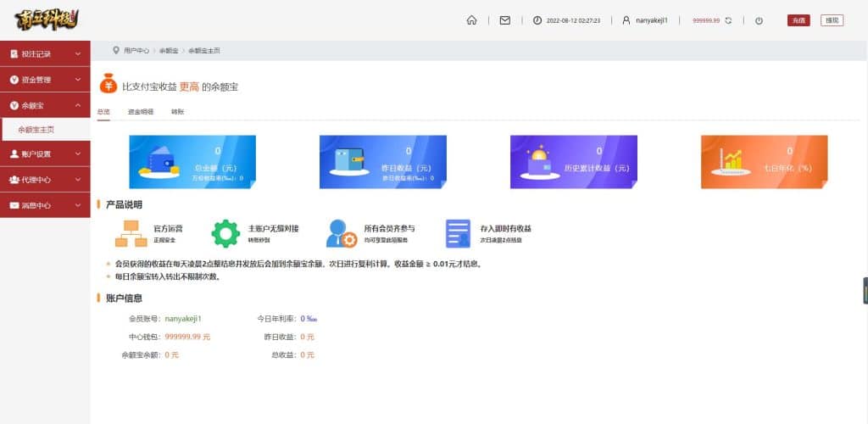
Task: Click 总收益 value 0 元
Action: tap(307, 354)
